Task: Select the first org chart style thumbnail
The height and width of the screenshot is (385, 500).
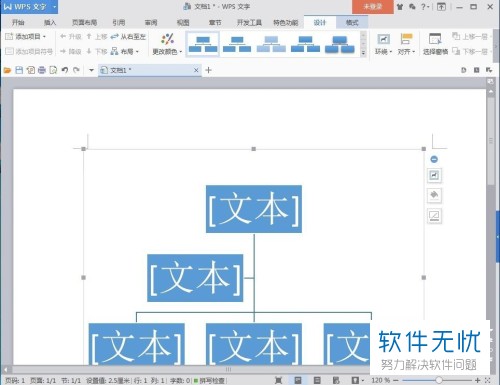Action: pyautogui.click(x=203, y=44)
